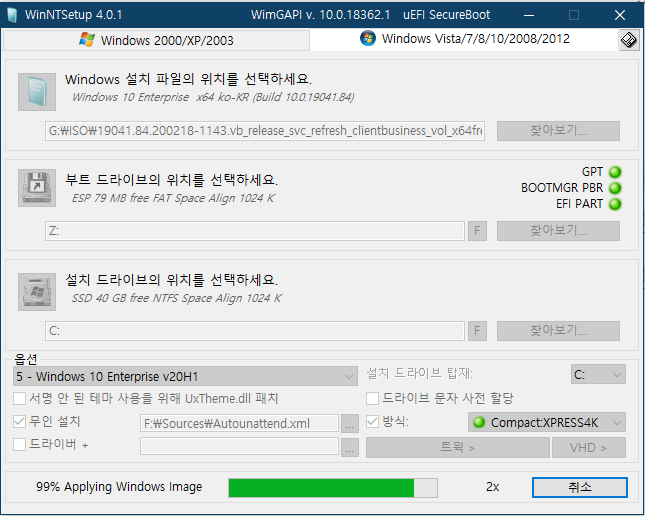
Task: Click 'SSD 40 GB free NTFS' info text
Action: pyautogui.click(x=176, y=298)
